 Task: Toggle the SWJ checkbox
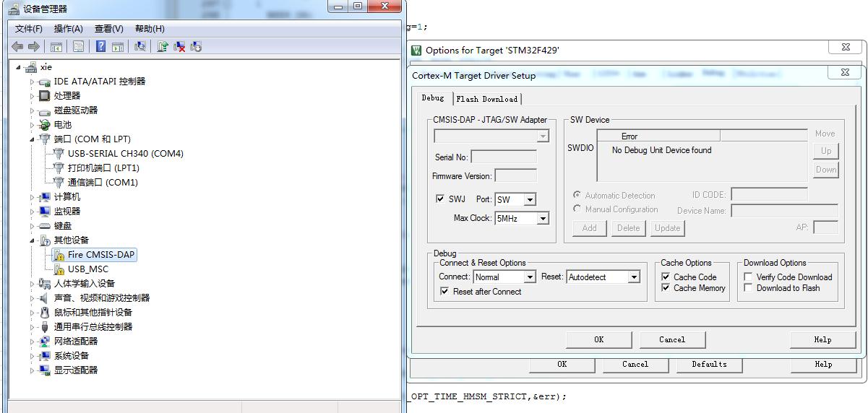(x=440, y=199)
